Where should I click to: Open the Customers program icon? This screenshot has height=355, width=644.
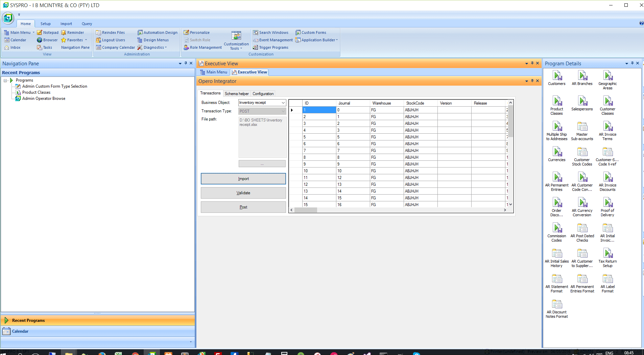[x=556, y=78]
